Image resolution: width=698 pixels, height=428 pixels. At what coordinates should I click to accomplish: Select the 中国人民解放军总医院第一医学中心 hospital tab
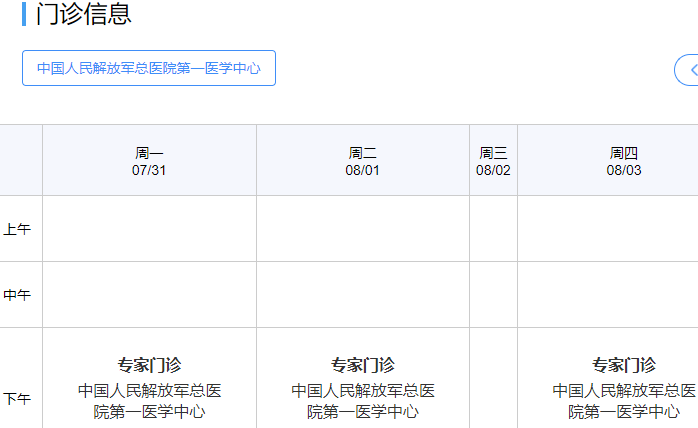pos(149,68)
